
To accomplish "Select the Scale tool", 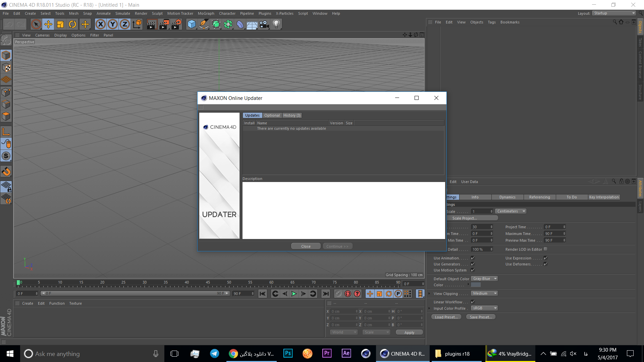I will (x=60, y=24).
